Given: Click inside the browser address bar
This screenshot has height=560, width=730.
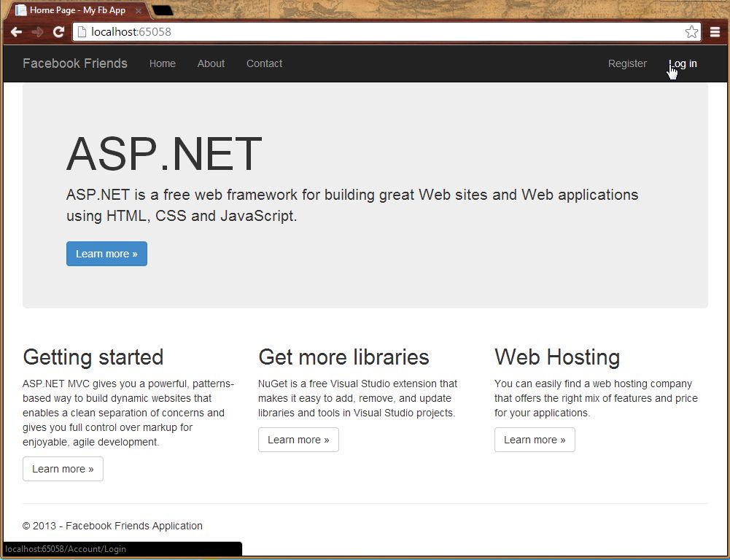Looking at the screenshot, I should pyautogui.click(x=365, y=31).
